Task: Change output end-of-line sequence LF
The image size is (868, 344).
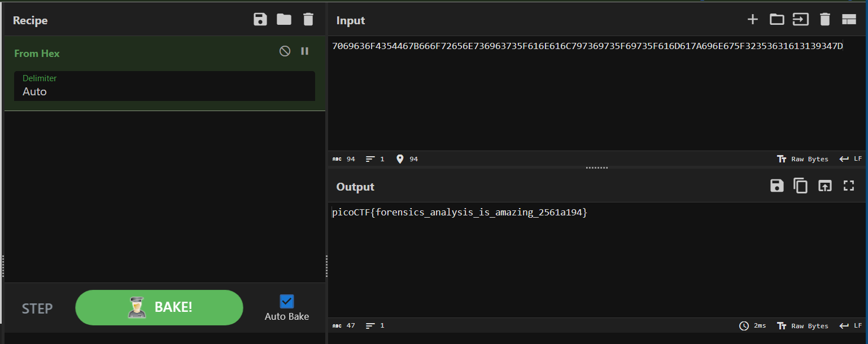Action: coord(850,325)
